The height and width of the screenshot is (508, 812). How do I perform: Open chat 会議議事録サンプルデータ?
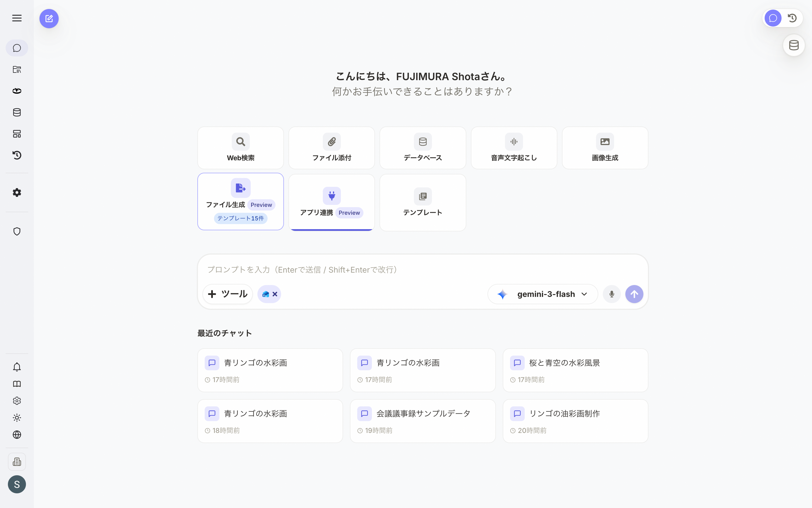(423, 421)
